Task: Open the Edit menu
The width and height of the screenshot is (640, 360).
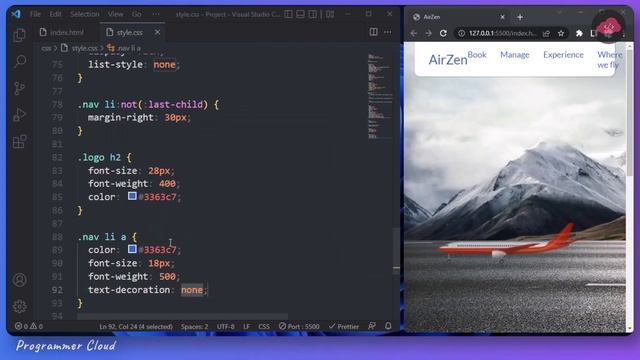Action: point(55,14)
